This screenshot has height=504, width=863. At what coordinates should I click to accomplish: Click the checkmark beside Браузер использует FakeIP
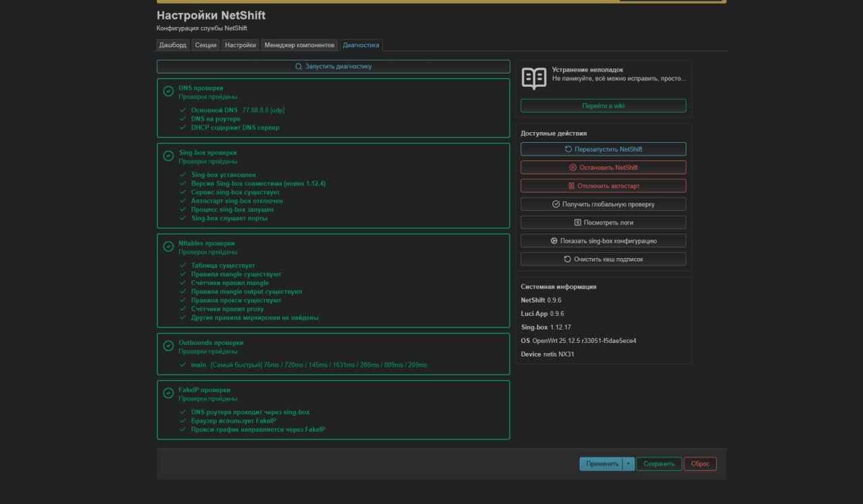183,420
